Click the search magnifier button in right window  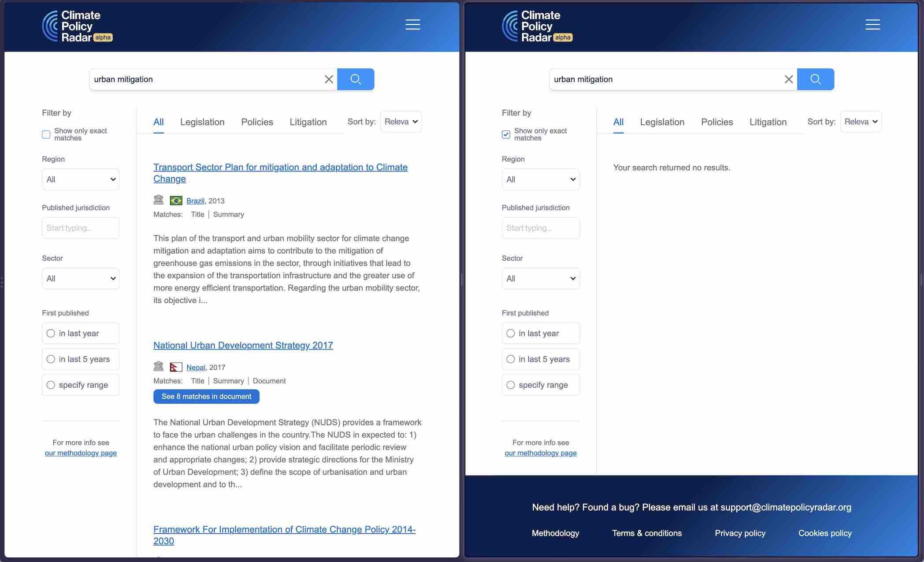[815, 79]
